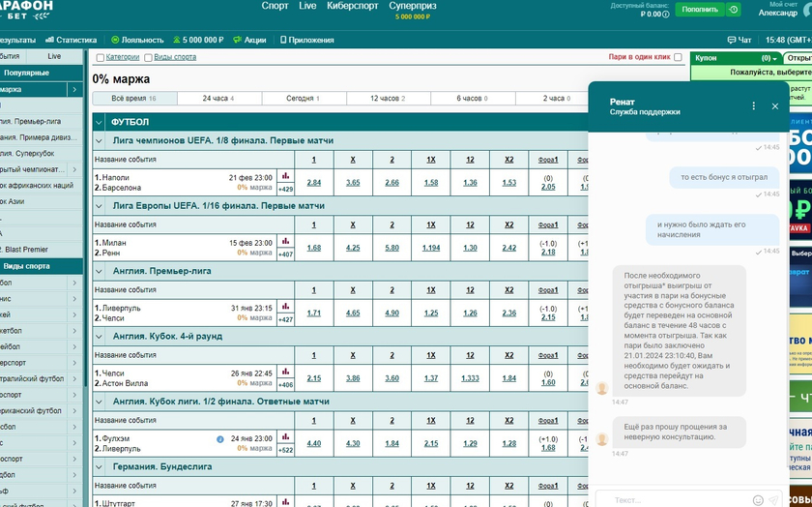Open statistics icon for Ливерпуль–Челси match

285,307
